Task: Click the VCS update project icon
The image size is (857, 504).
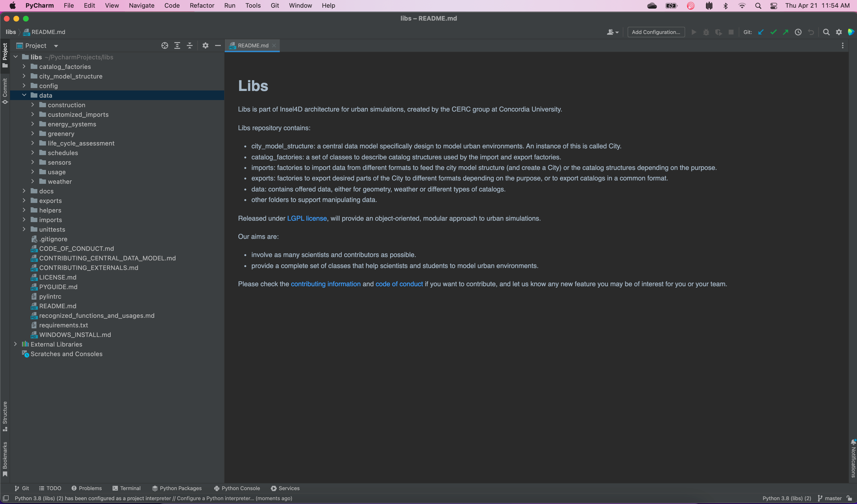Action: (760, 32)
